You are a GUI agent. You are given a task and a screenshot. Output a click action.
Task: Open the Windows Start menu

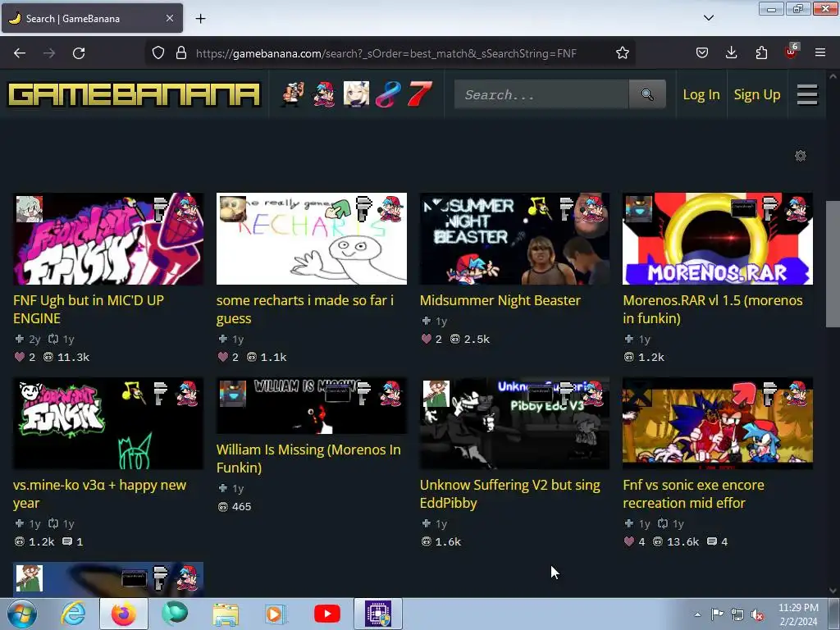(x=21, y=614)
